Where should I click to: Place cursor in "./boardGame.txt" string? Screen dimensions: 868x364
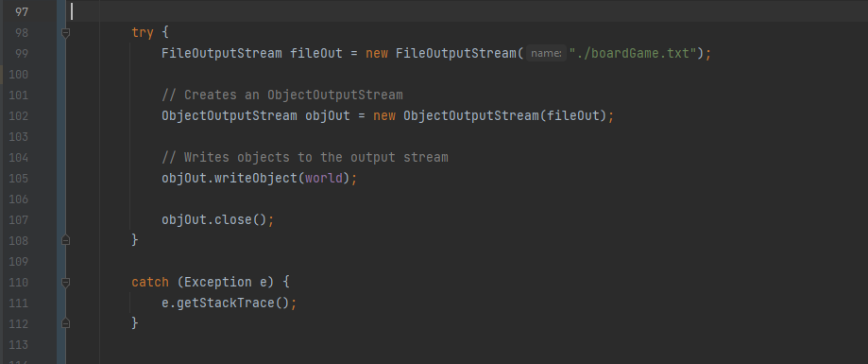coord(633,54)
